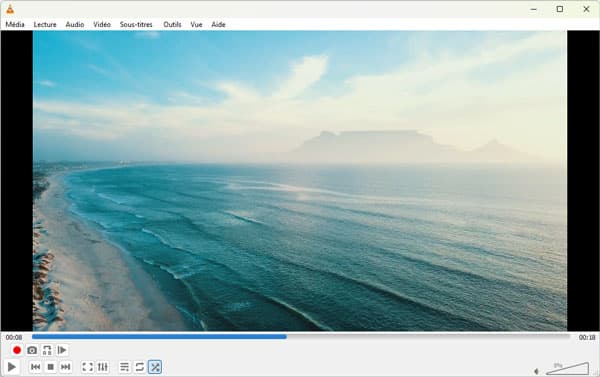Stop playback with the square icon
The width and height of the screenshot is (600, 377).
pos(51,367)
